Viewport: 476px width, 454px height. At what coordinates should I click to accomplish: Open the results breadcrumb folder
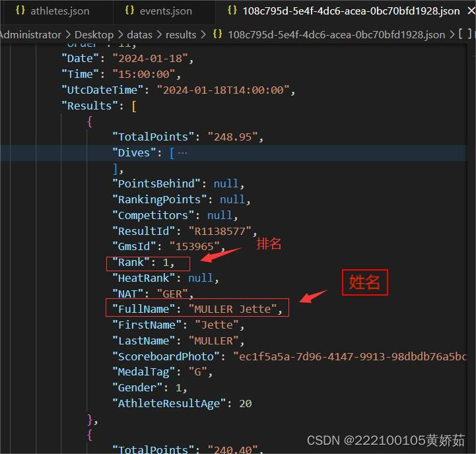(181, 34)
